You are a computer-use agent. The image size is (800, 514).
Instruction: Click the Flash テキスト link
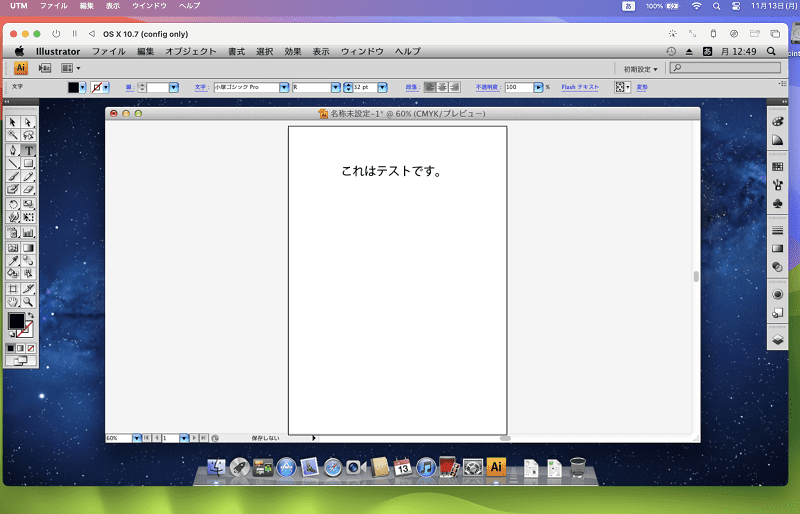580,87
